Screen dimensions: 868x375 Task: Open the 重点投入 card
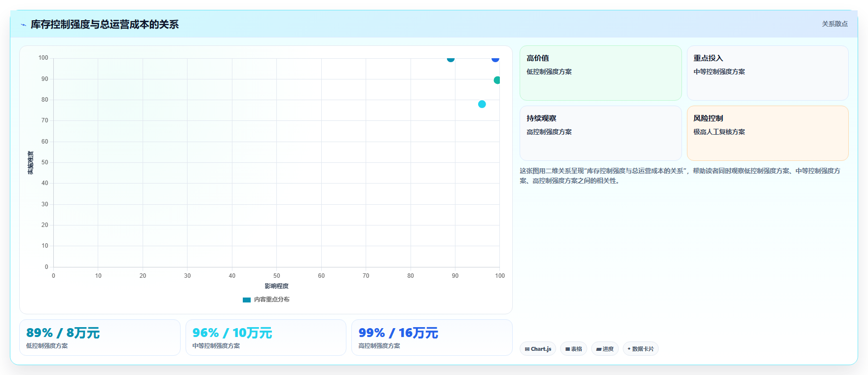tap(767, 73)
